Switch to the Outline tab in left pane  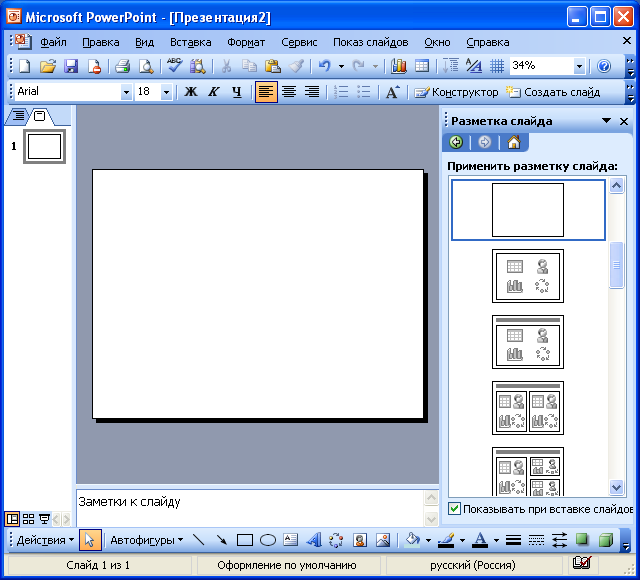(18, 116)
